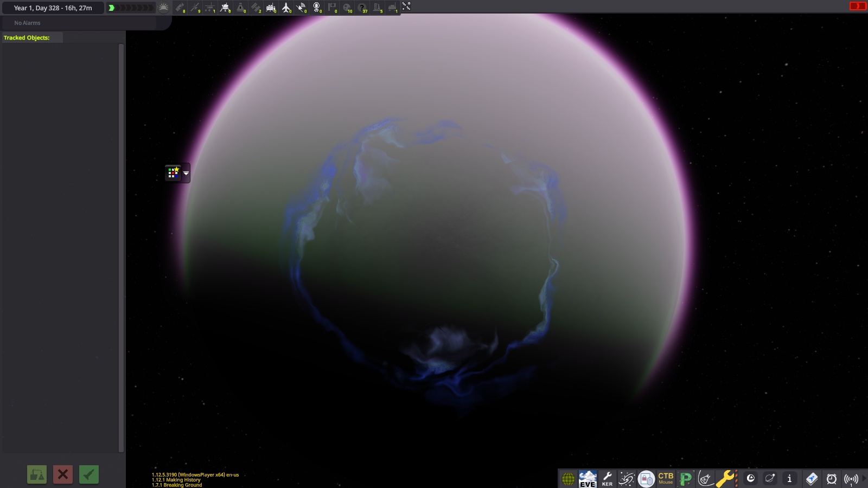Click the sun icon beside time warp
This screenshot has width=868, height=488.
coord(164,8)
